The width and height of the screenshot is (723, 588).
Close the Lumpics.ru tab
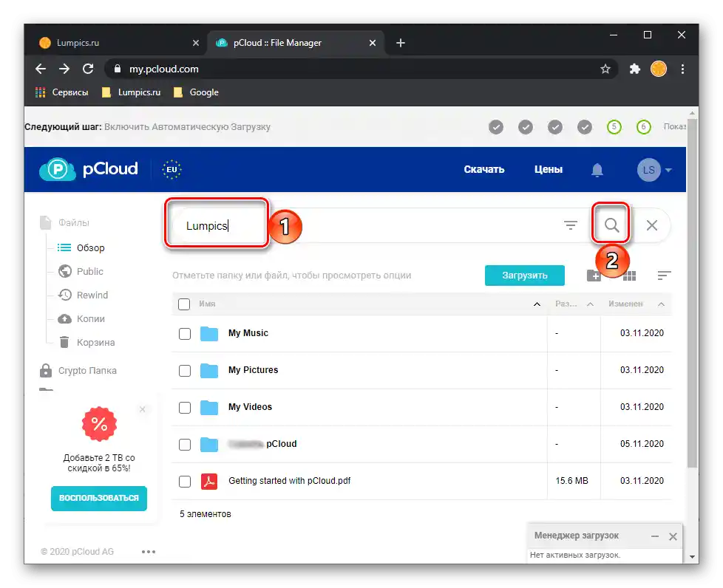pyautogui.click(x=195, y=43)
